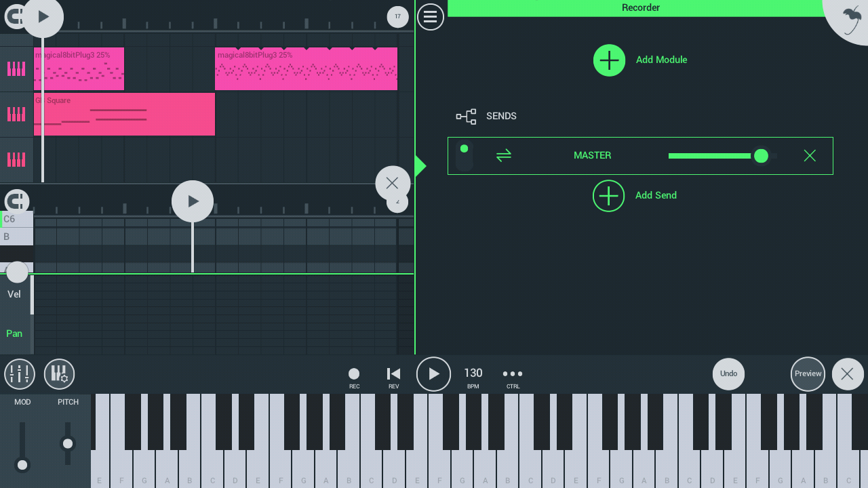Click the Add Send plus icon
Screen dimensions: 868x488
[608, 196]
